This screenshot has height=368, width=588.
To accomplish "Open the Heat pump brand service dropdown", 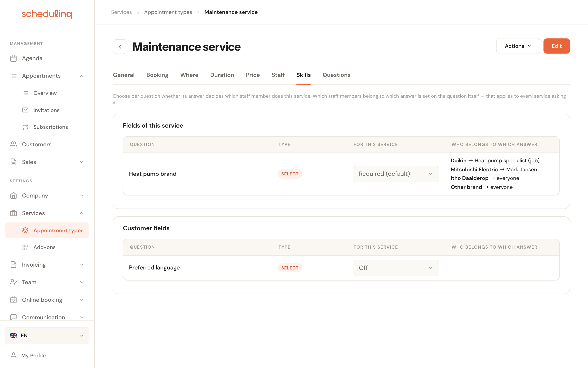I will pos(396,174).
